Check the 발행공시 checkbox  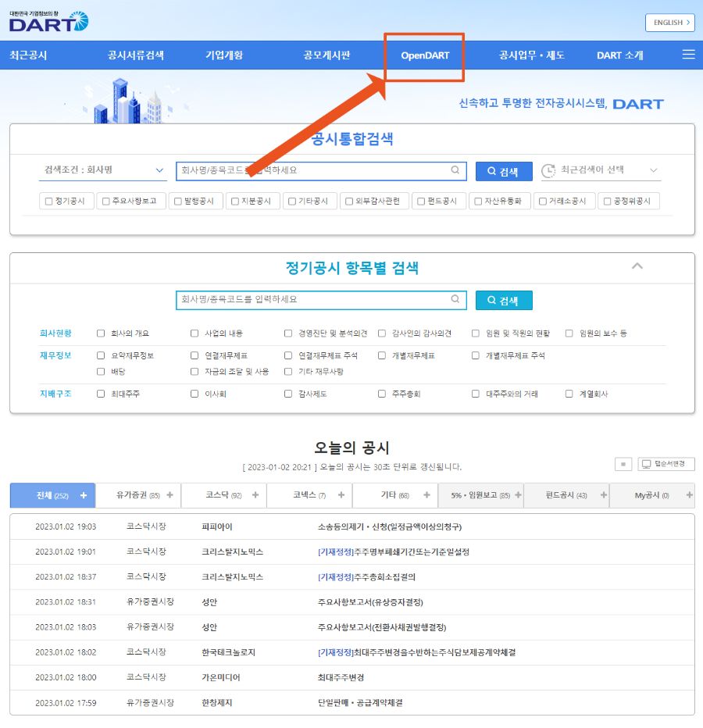coord(178,201)
